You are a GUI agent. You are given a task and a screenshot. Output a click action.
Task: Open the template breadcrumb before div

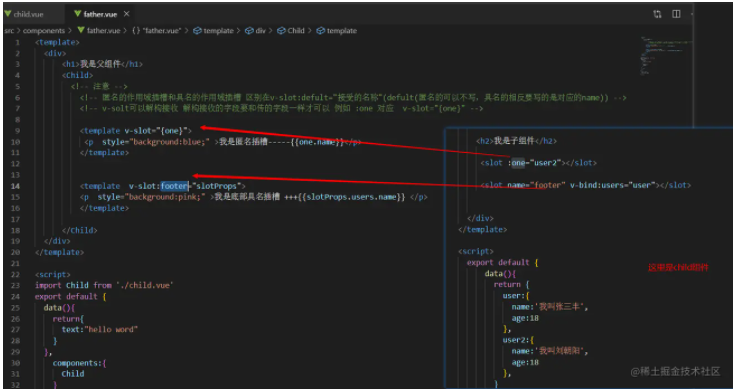(x=214, y=31)
